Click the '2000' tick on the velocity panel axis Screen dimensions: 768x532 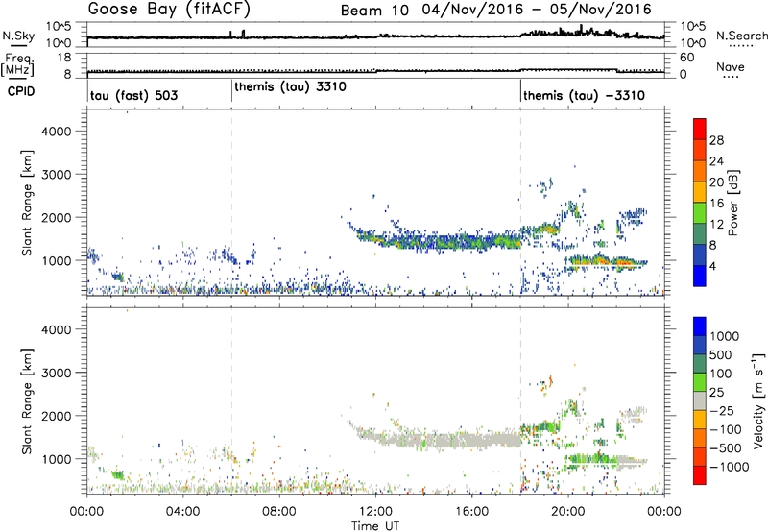[57, 416]
